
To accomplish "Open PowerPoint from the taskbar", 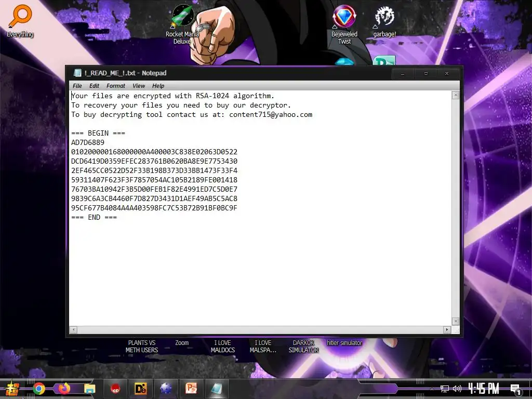I will (191, 388).
